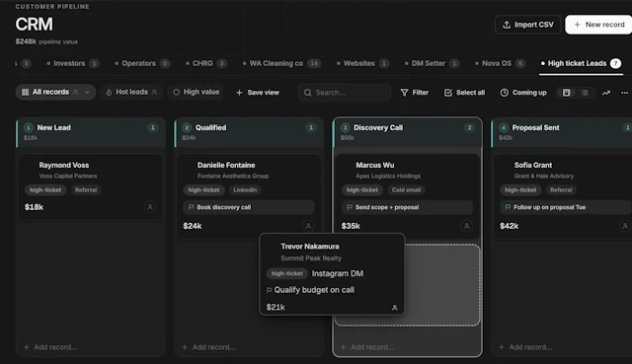Open the Sofia Grant record
This screenshot has width=632, height=364.
pyautogui.click(x=563, y=196)
